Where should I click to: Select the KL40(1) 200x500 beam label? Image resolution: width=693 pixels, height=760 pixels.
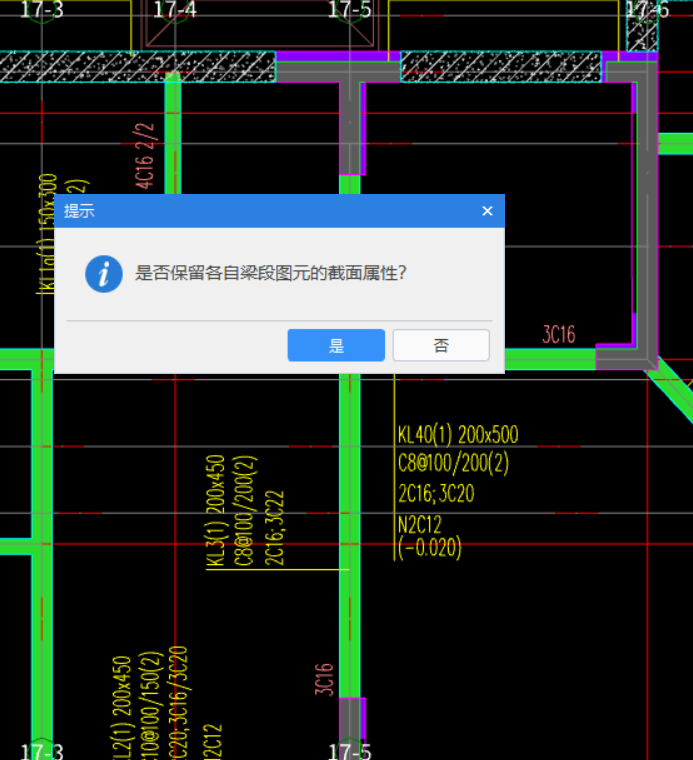(458, 435)
